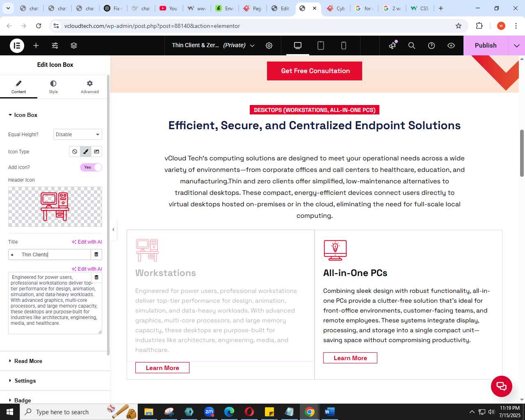Open page settings gear icon
This screenshot has width=525, height=420.
[x=269, y=46]
